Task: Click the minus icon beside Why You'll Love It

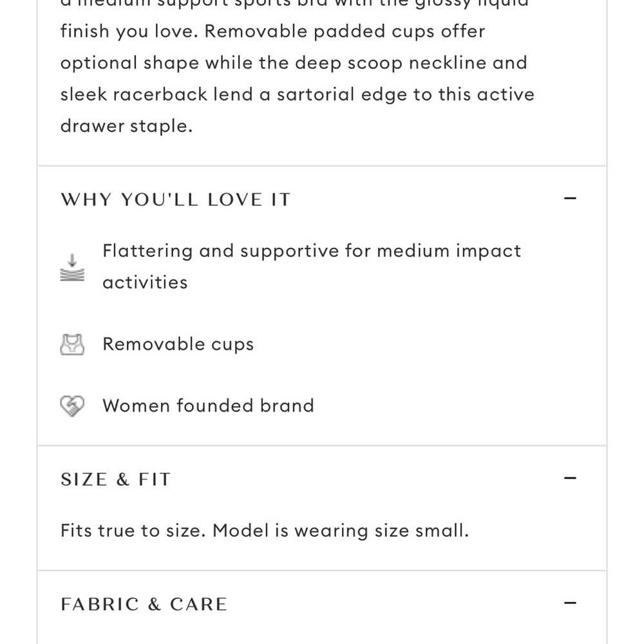Action: click(570, 199)
